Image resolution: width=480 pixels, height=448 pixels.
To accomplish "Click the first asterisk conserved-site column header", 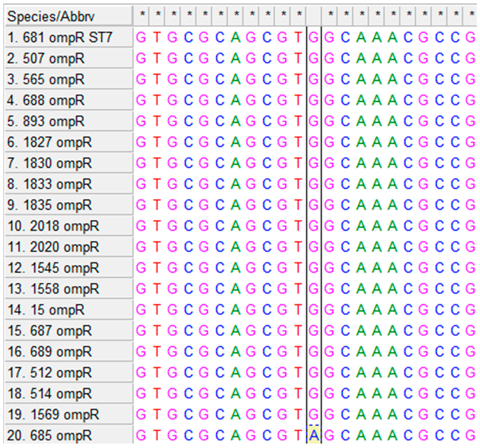I will pos(142,15).
